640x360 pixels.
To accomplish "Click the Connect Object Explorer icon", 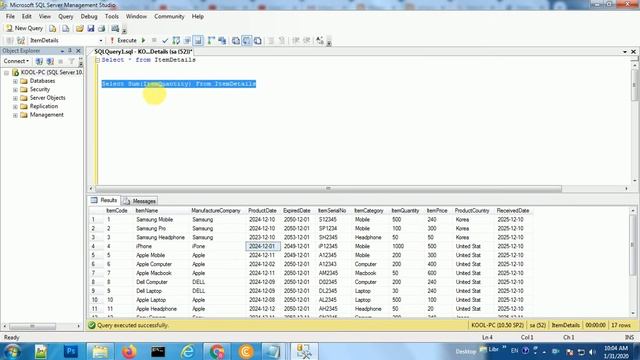I will point(39,61).
